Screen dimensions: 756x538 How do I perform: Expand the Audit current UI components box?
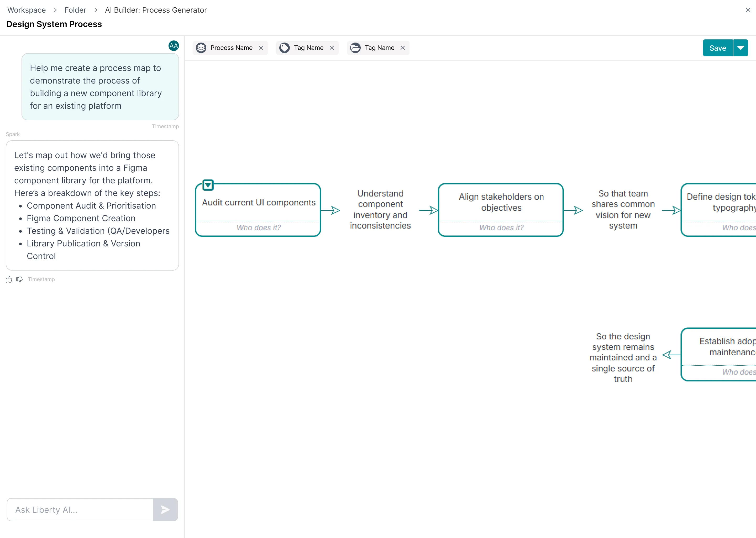tap(208, 185)
